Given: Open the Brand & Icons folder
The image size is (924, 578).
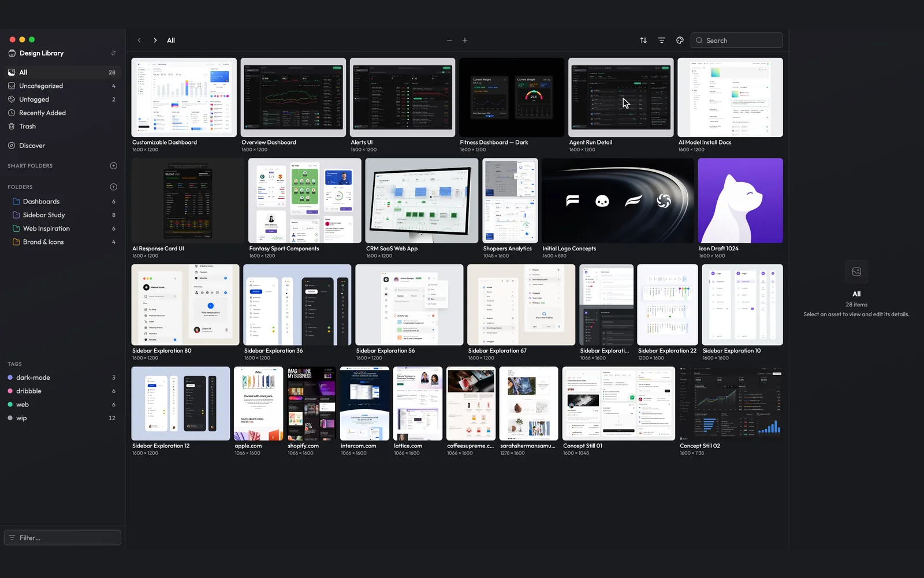Looking at the screenshot, I should point(62,242).
